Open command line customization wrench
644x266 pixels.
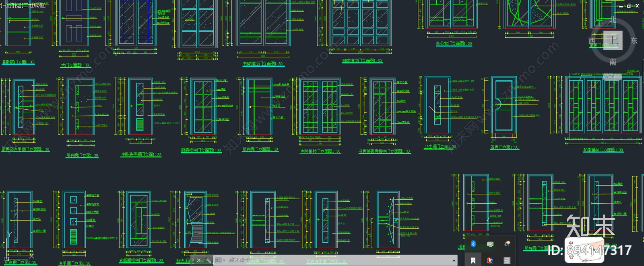(x=208, y=260)
